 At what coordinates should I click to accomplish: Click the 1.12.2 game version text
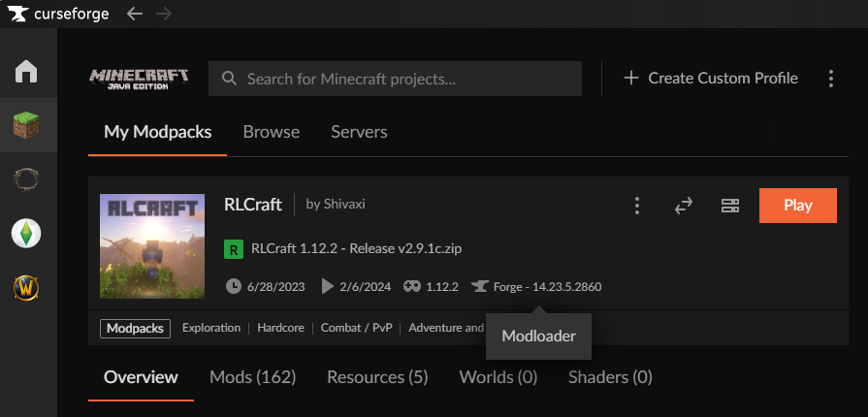coord(442,287)
